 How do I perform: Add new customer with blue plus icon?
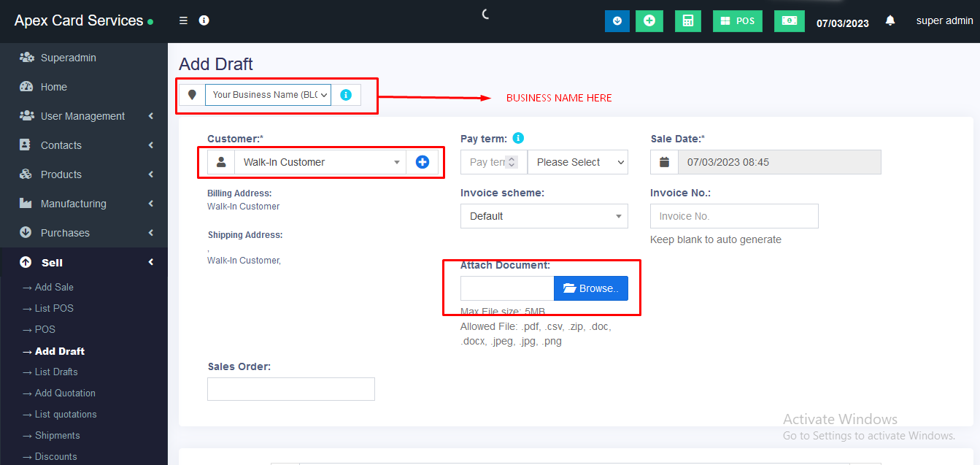pyautogui.click(x=422, y=162)
